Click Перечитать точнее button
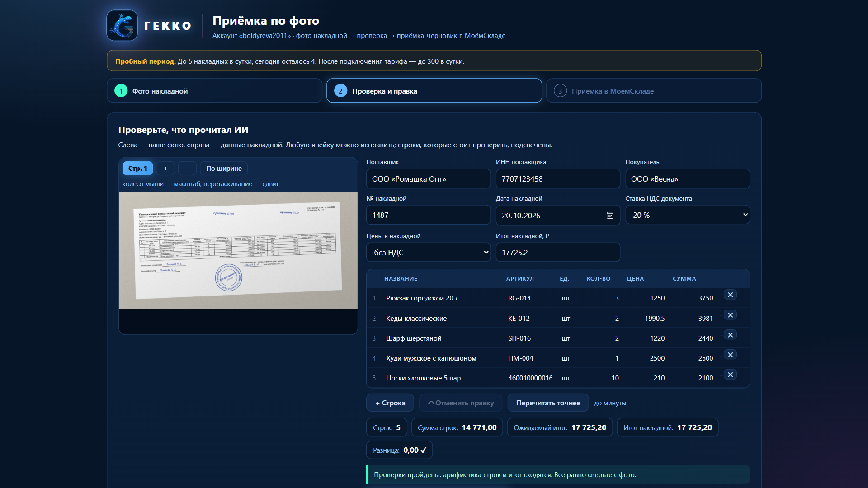Screen dimensions: 868x488 [x=548, y=403]
